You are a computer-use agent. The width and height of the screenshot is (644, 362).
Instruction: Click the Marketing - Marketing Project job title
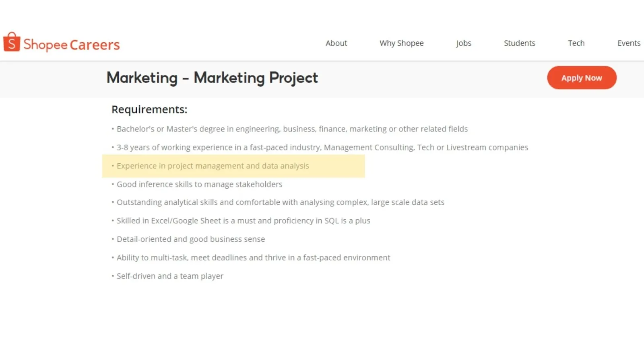212,78
